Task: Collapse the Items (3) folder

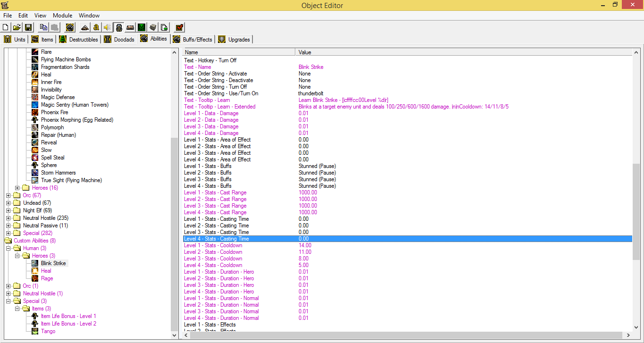Action: tap(17, 309)
